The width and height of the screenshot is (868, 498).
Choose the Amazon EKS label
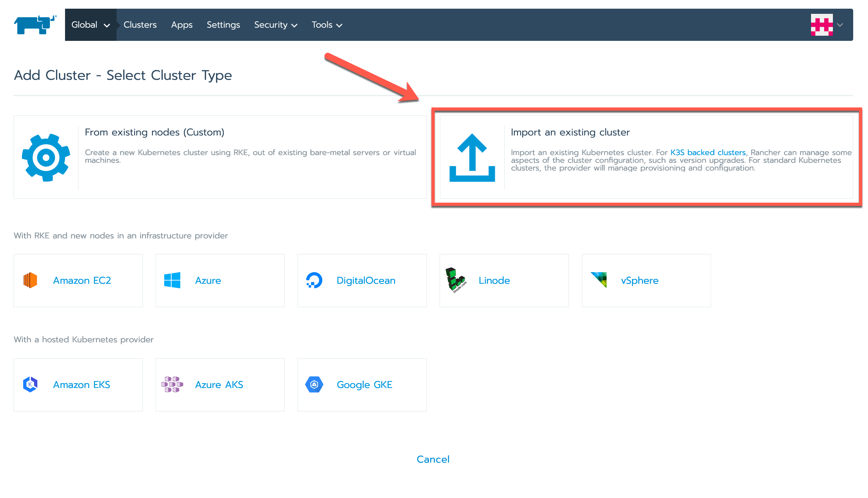point(81,385)
